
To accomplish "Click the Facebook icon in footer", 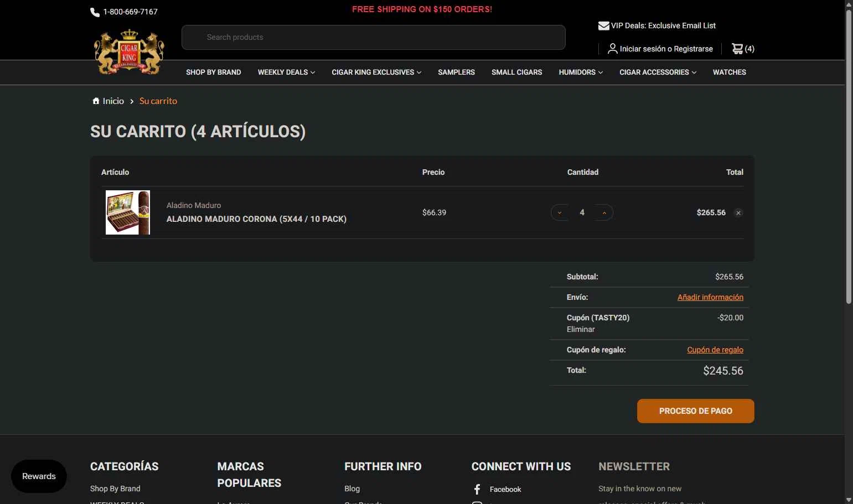I will pyautogui.click(x=477, y=489).
